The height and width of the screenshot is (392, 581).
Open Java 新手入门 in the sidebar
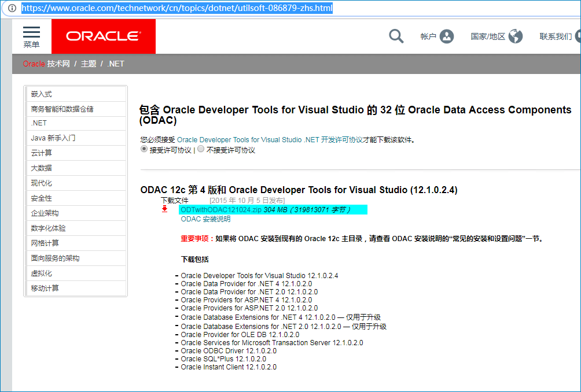76,138
